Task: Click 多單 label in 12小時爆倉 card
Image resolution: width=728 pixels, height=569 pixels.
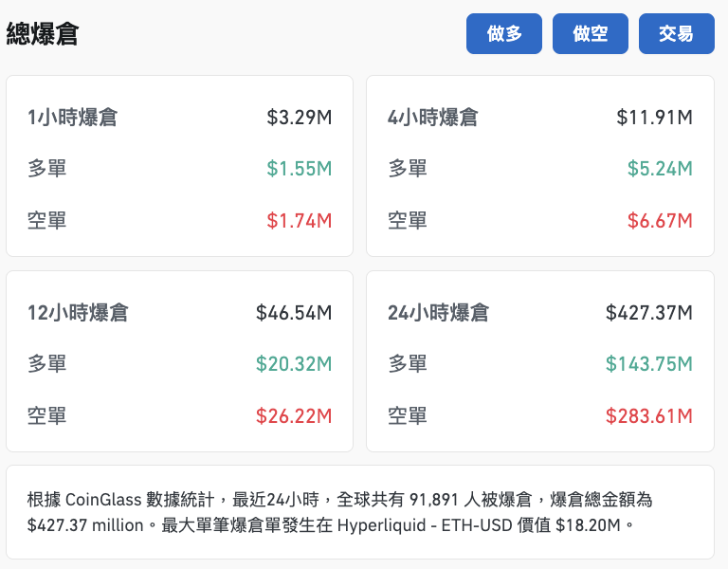Action: pos(46,364)
